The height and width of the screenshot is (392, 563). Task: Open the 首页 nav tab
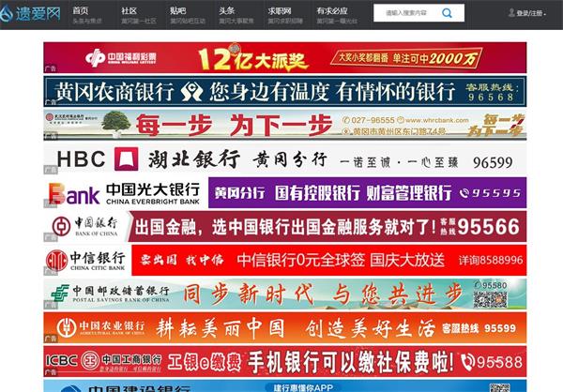(87, 15)
